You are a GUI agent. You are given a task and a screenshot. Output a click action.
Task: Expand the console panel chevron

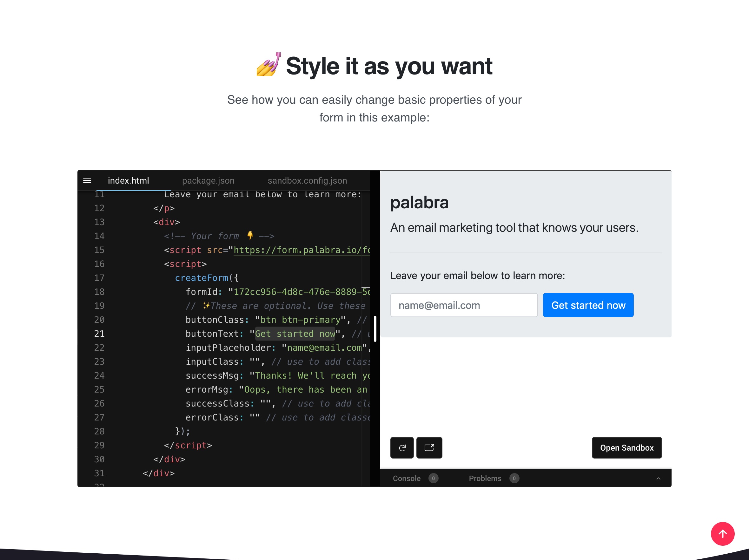658,479
